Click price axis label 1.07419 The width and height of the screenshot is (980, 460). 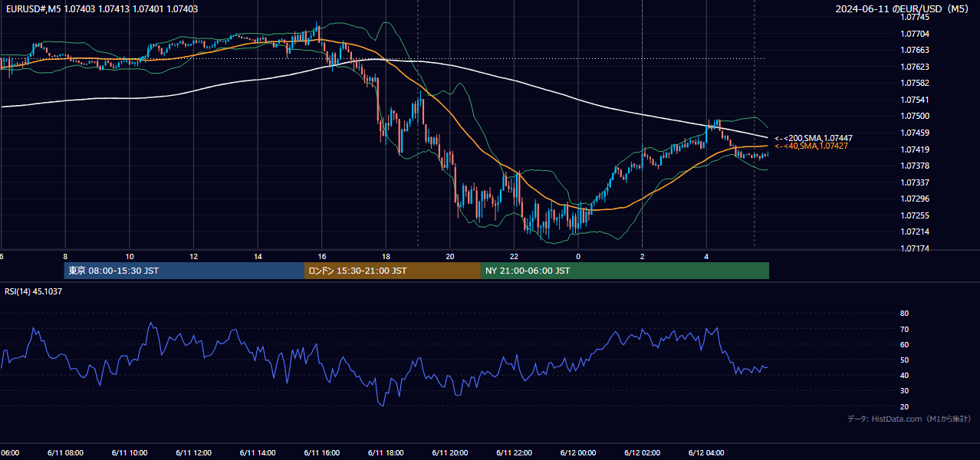915,149
